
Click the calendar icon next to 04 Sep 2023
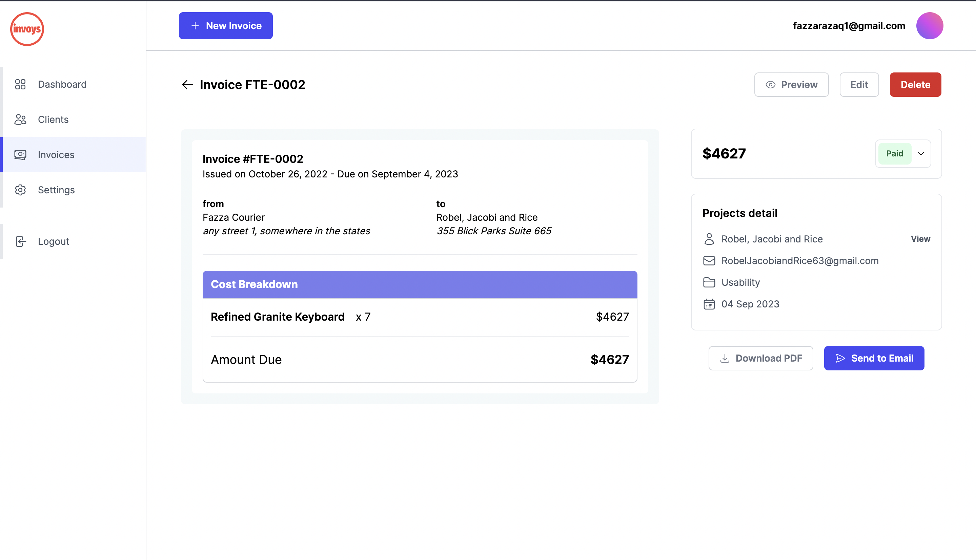click(x=709, y=304)
